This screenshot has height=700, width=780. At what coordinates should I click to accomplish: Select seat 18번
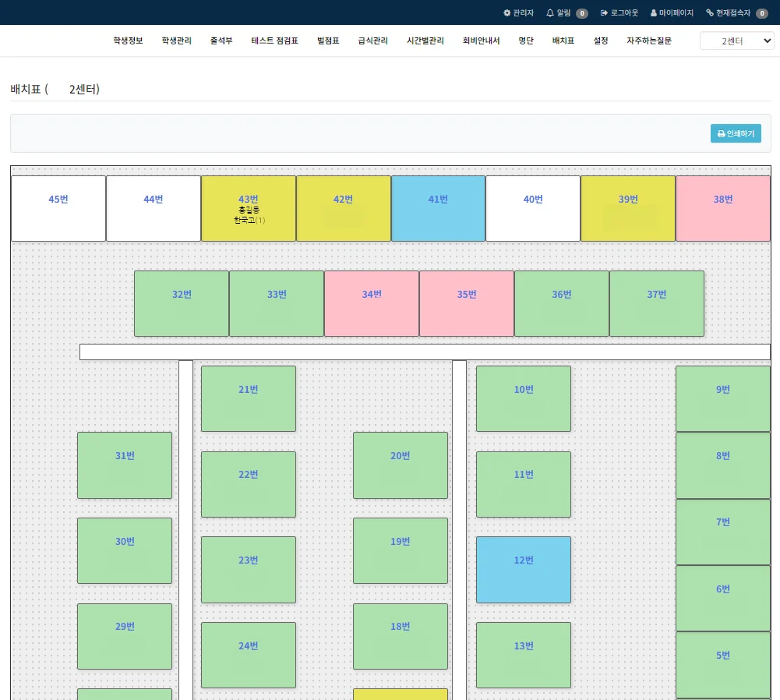click(x=401, y=636)
